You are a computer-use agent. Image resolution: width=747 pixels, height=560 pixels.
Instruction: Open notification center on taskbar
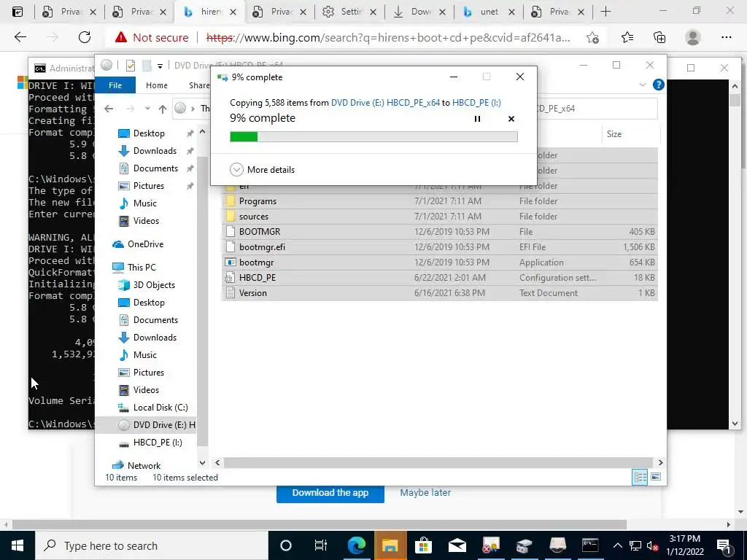724,545
